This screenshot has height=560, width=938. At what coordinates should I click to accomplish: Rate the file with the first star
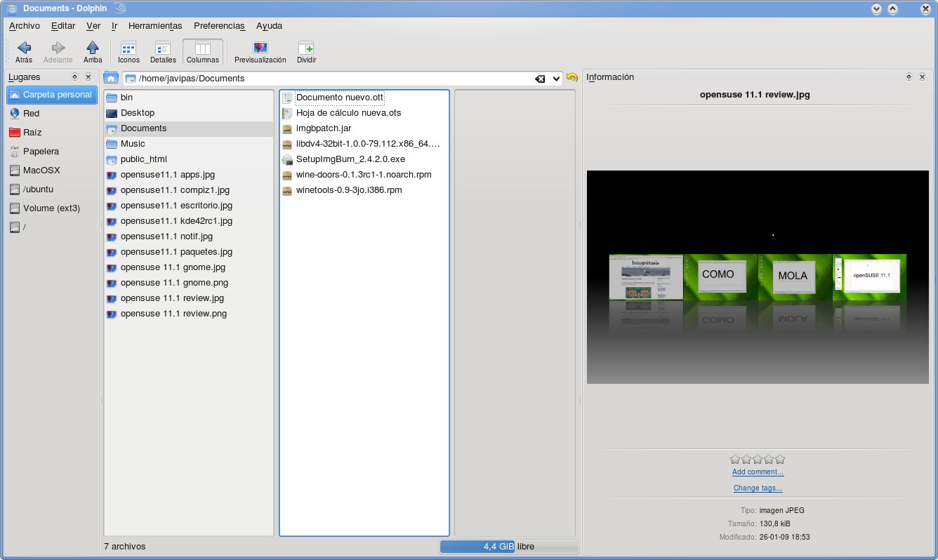735,460
